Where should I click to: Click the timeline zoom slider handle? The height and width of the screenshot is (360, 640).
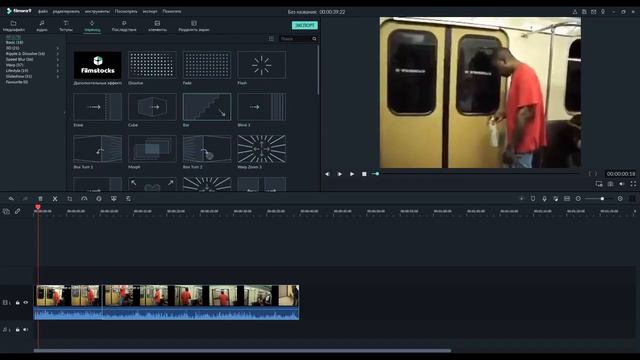pyautogui.click(x=602, y=198)
